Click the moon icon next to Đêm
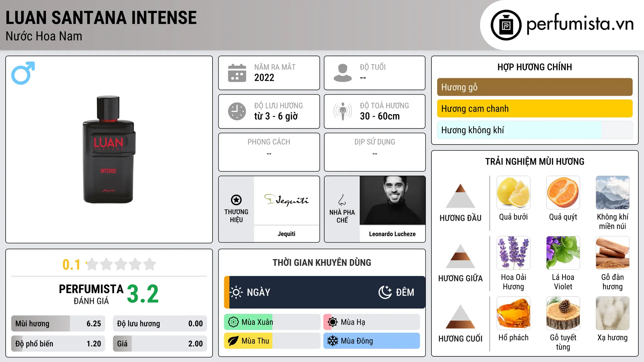The width and height of the screenshot is (644, 362). pyautogui.click(x=385, y=292)
